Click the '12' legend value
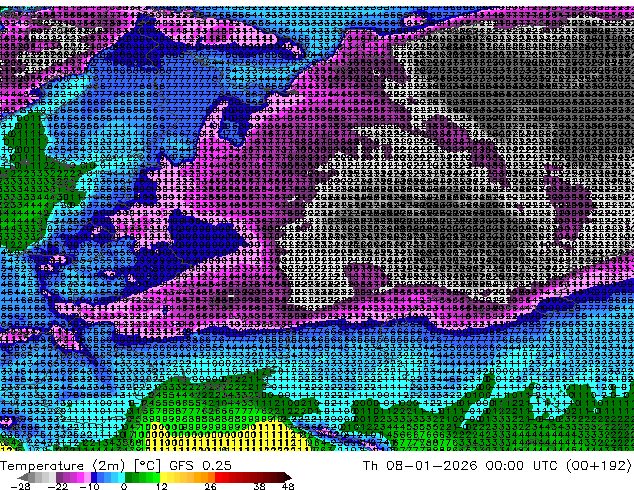This screenshot has width=634, height=490. 162,486
